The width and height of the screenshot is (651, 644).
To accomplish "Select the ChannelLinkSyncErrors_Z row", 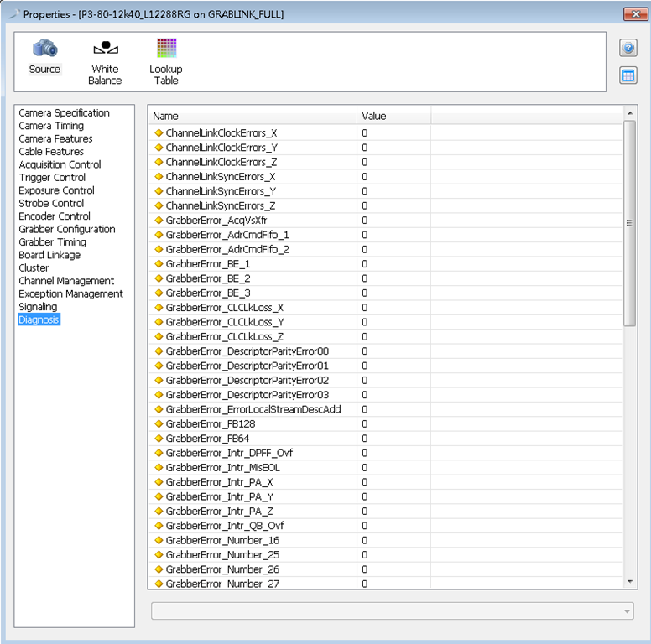I will [386, 205].
